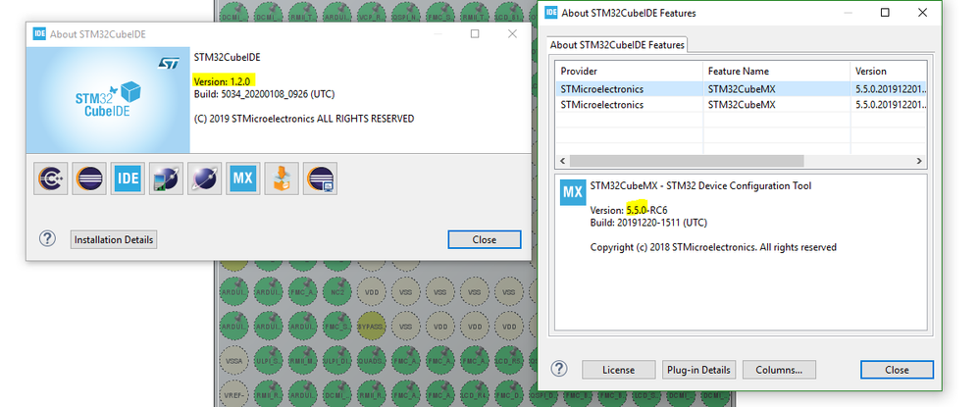Click the ST logo in the banner
The width and height of the screenshot is (980, 407).
click(168, 63)
